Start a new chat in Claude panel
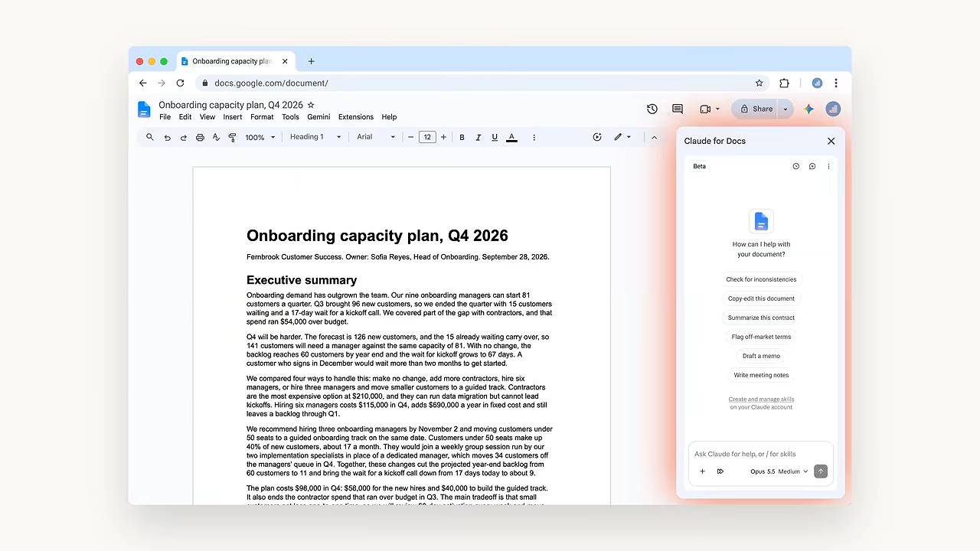This screenshot has width=980, height=551. click(x=812, y=166)
